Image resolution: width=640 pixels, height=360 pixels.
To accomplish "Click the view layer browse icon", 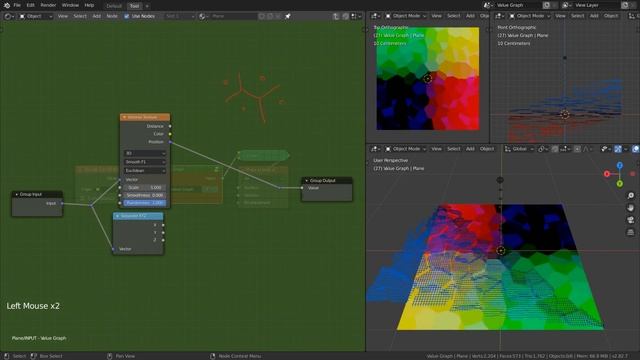I will [567, 5].
